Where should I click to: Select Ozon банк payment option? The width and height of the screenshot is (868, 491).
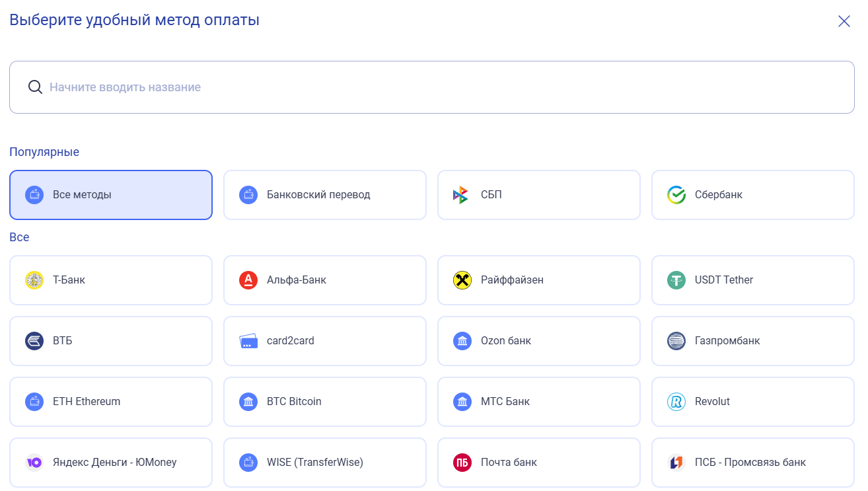point(539,341)
